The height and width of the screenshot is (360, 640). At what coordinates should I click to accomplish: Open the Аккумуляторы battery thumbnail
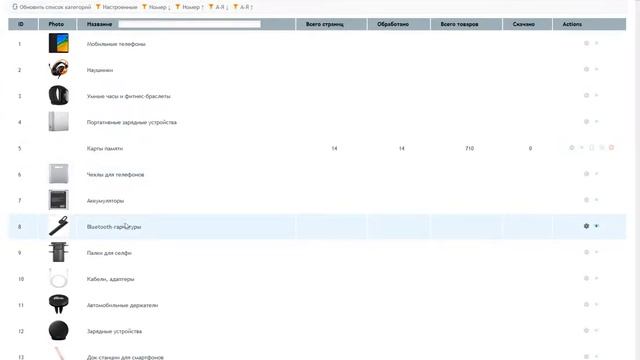[58, 200]
